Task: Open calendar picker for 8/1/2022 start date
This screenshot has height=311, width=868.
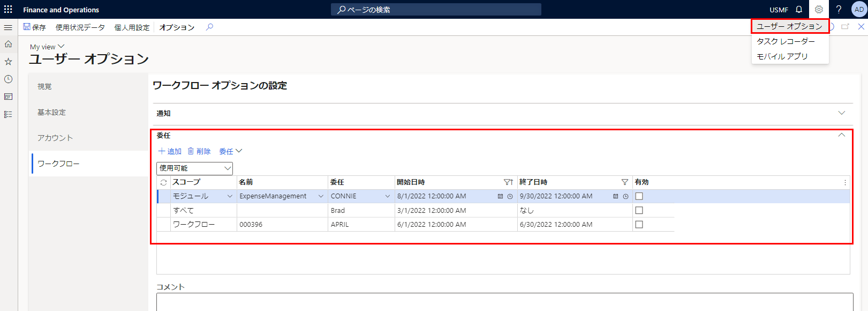Action: click(500, 196)
